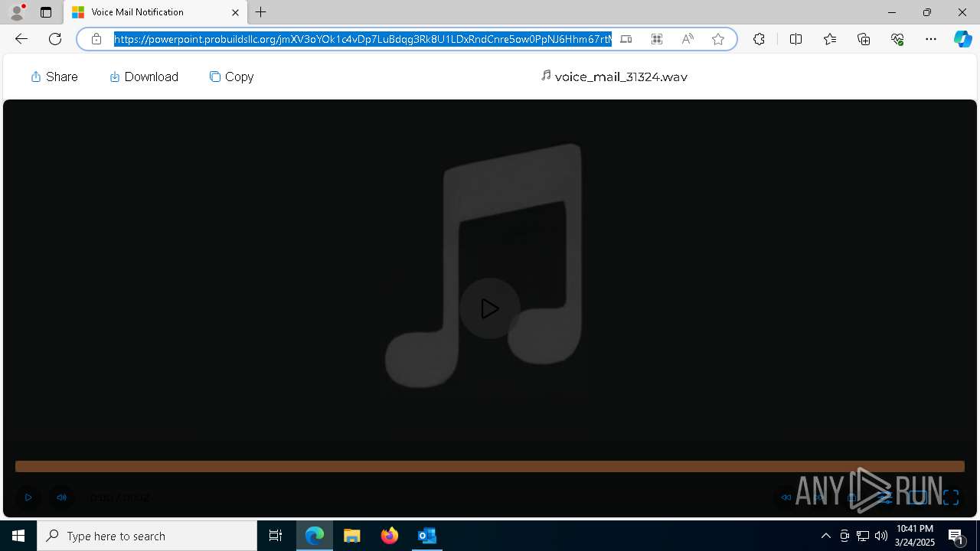The height and width of the screenshot is (551, 980).
Task: Show hidden system tray icons
Action: point(825,536)
